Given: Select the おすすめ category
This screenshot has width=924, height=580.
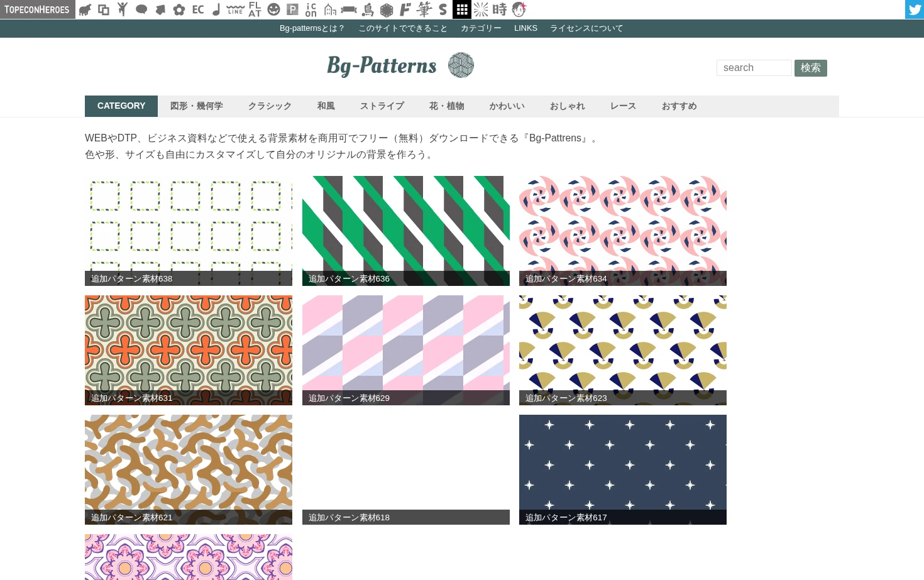Looking at the screenshot, I should pyautogui.click(x=679, y=106).
